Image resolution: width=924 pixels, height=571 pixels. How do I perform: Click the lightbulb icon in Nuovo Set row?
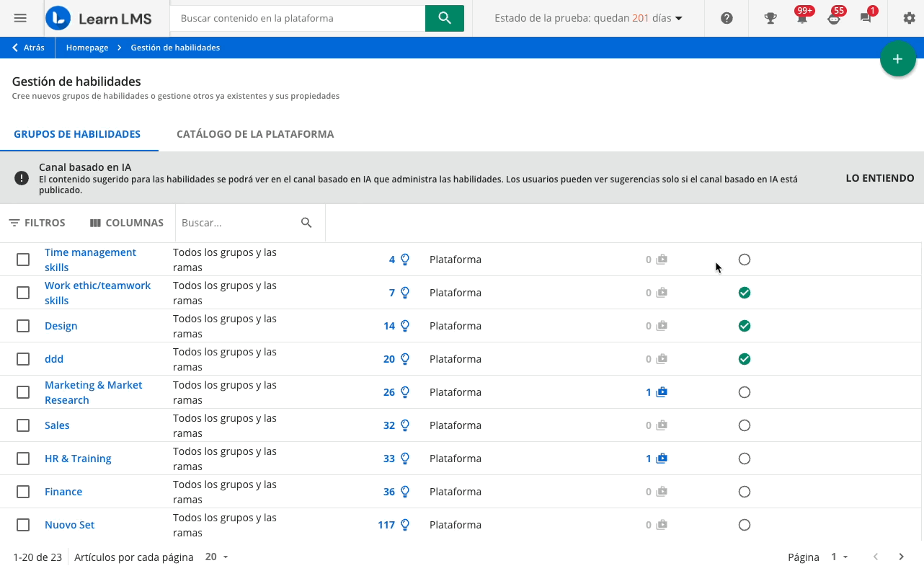click(x=405, y=525)
